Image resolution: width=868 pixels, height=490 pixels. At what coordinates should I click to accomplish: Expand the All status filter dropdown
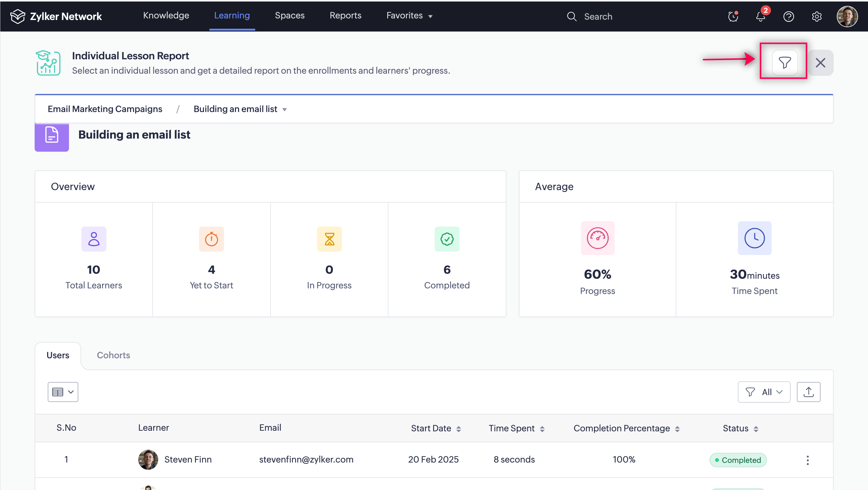point(764,392)
